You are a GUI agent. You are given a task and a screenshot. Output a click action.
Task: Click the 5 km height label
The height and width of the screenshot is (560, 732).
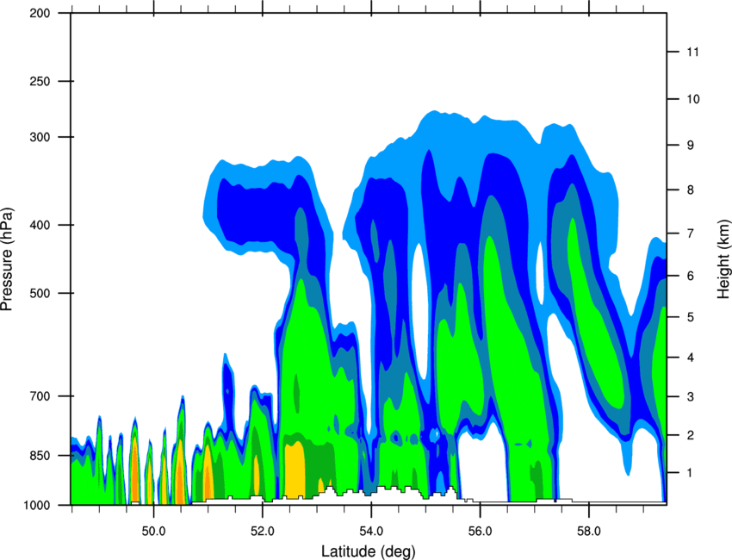click(691, 317)
